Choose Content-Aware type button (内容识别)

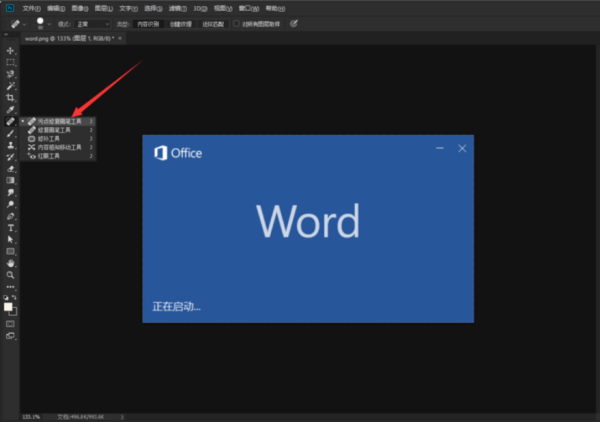click(148, 24)
